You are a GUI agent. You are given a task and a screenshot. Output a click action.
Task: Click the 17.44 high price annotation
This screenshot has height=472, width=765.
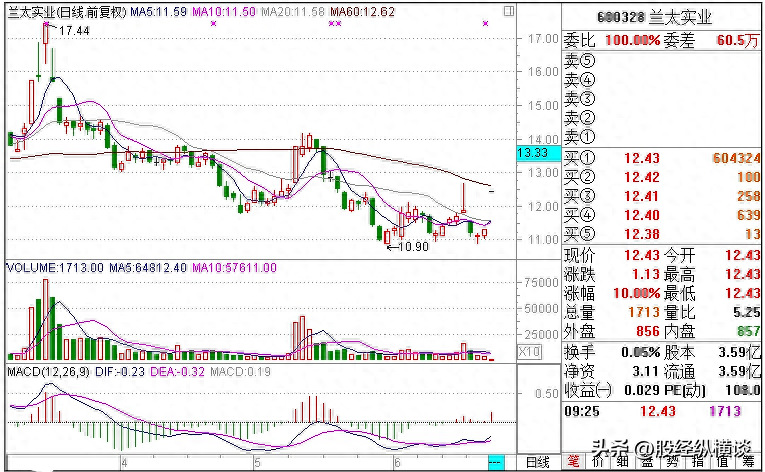(74, 31)
